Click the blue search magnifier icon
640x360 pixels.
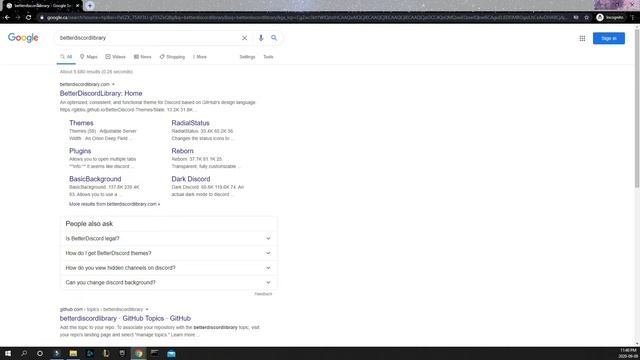[274, 38]
